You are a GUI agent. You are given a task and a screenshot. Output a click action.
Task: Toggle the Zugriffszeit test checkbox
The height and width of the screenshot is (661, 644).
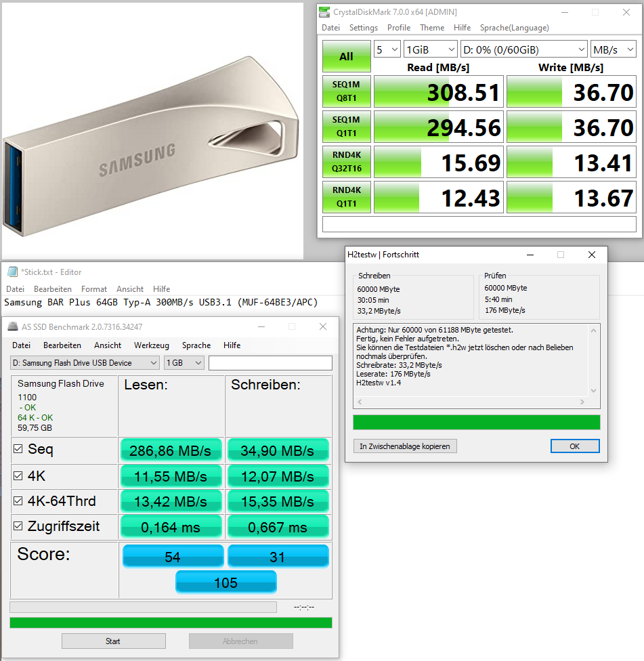18,526
